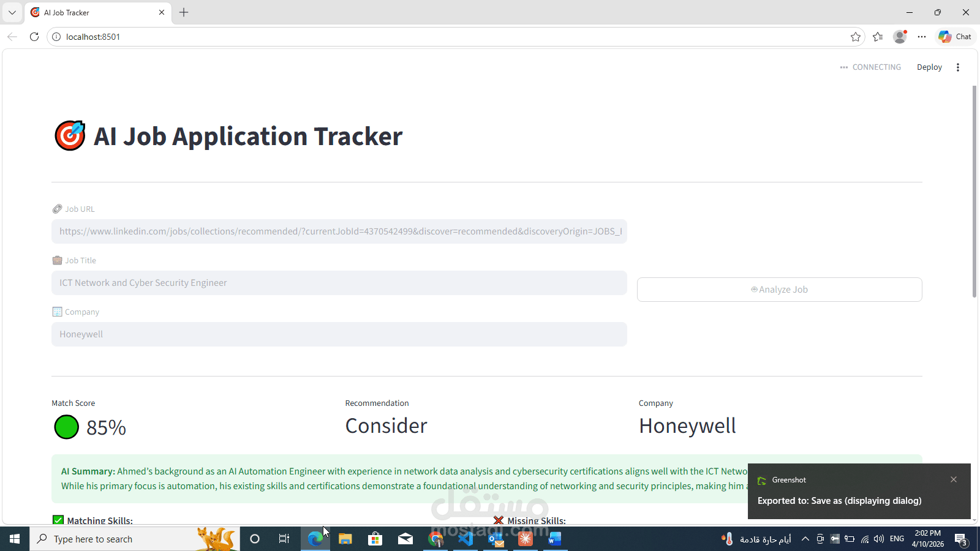The width and height of the screenshot is (980, 551).
Task: Switch the ENG input language indicator
Action: [x=897, y=539]
